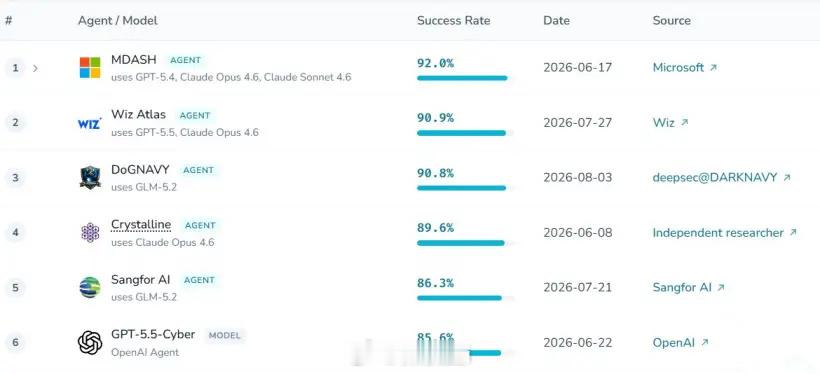Click the DoGNAVY shield logo

click(x=90, y=177)
